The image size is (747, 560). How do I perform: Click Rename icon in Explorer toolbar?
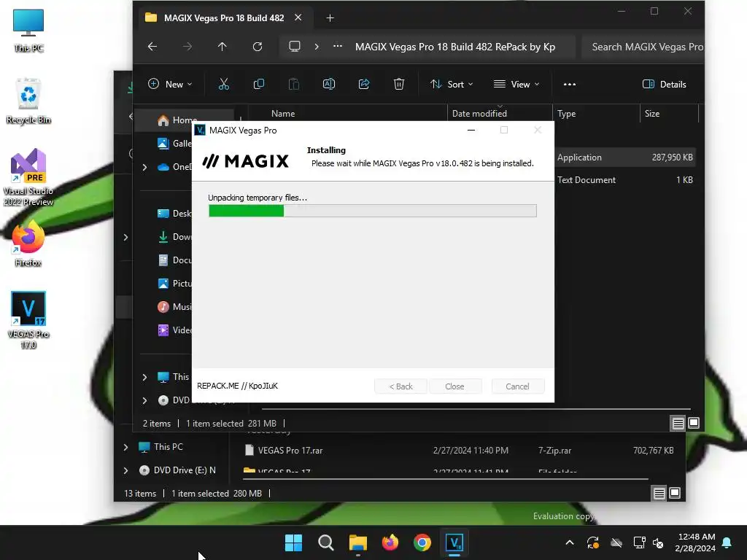coord(329,85)
